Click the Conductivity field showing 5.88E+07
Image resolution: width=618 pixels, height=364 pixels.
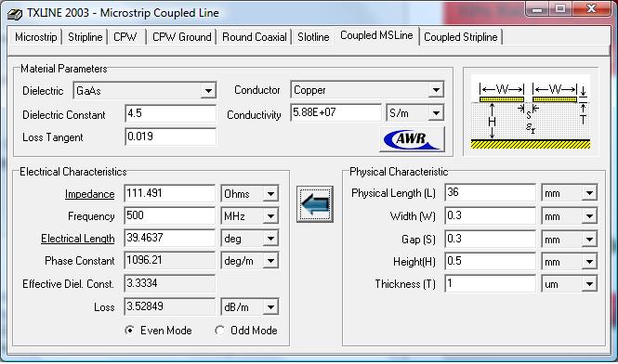335,113
